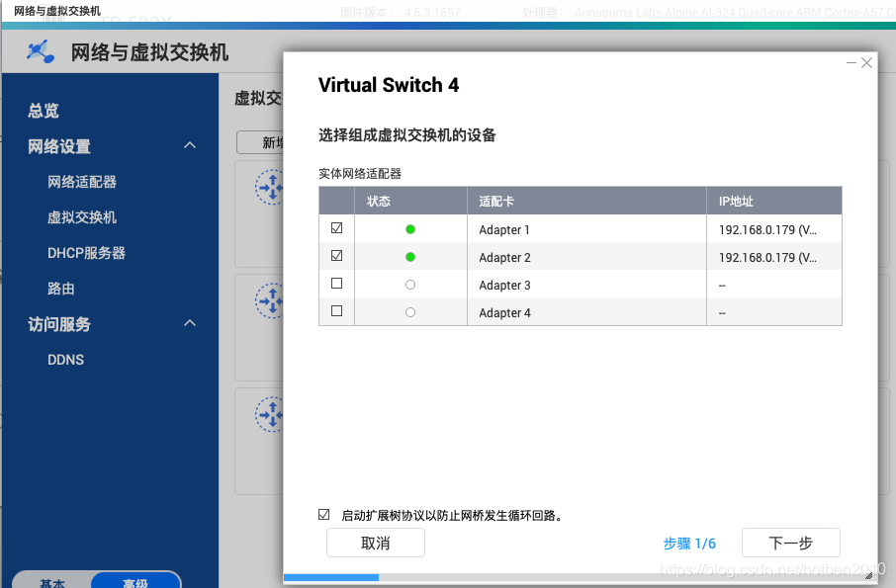This screenshot has width=896, height=588.
Task: Open DHCP服务器 in the sidebar
Action: point(86,253)
